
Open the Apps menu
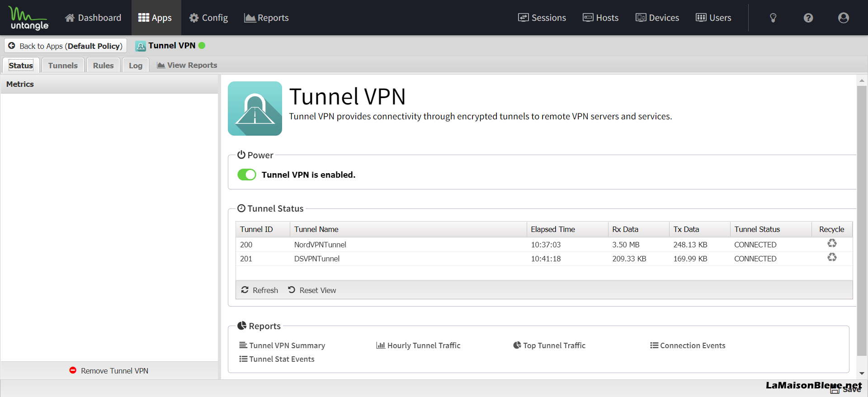pyautogui.click(x=156, y=18)
